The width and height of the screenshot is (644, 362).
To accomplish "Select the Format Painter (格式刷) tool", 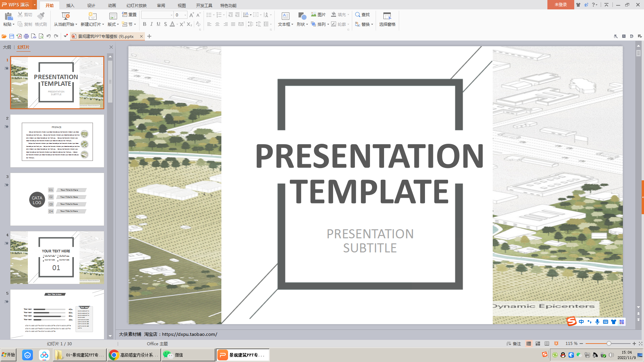I will click(x=41, y=19).
